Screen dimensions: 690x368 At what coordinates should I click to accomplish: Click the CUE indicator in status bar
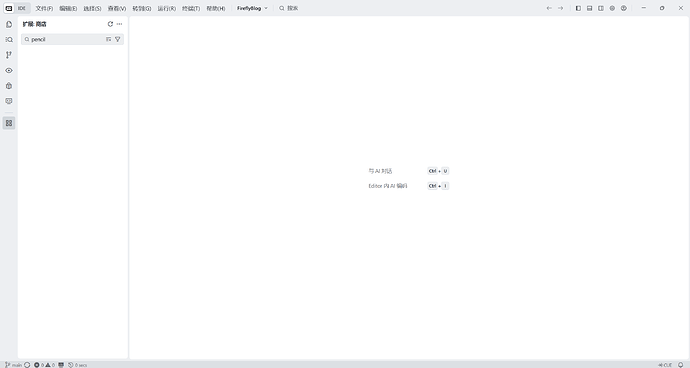pos(665,365)
